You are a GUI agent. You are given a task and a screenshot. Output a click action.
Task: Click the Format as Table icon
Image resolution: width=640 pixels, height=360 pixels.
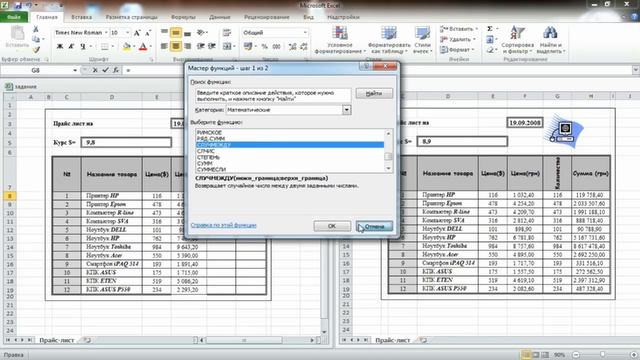click(x=389, y=33)
